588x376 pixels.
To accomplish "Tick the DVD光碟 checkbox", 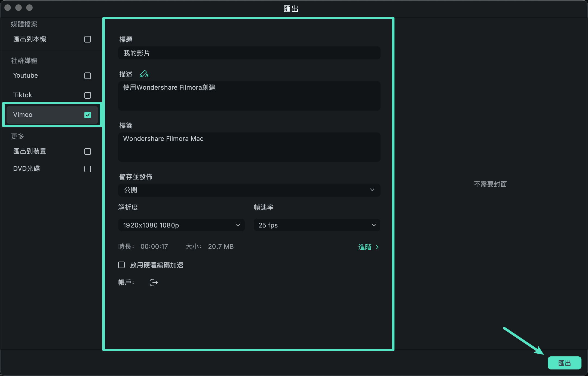I will pos(88,169).
